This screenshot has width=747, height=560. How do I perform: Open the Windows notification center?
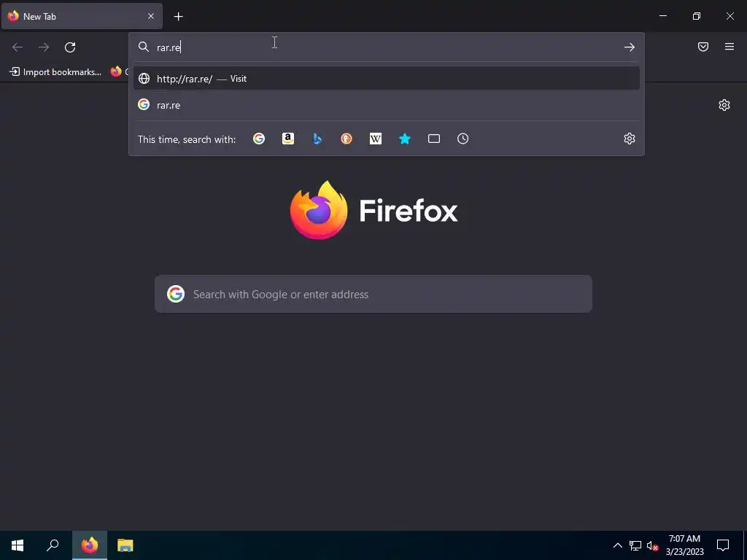tap(723, 545)
